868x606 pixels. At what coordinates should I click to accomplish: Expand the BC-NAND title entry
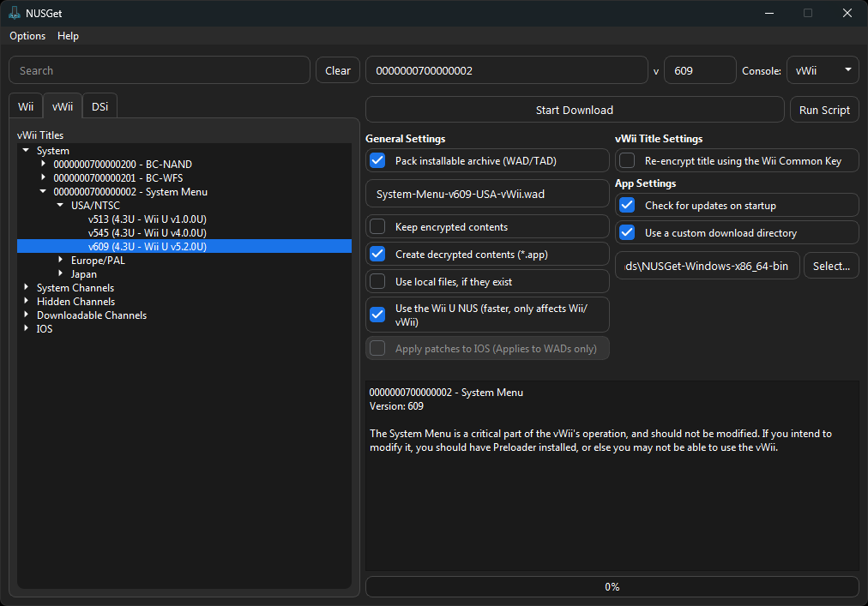tap(44, 165)
